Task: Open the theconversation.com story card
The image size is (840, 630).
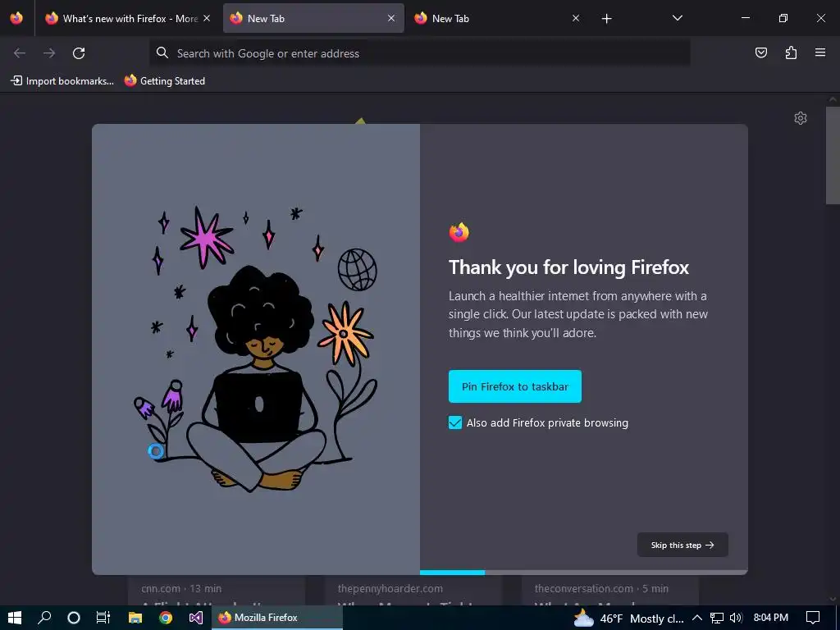Action: (x=610, y=591)
